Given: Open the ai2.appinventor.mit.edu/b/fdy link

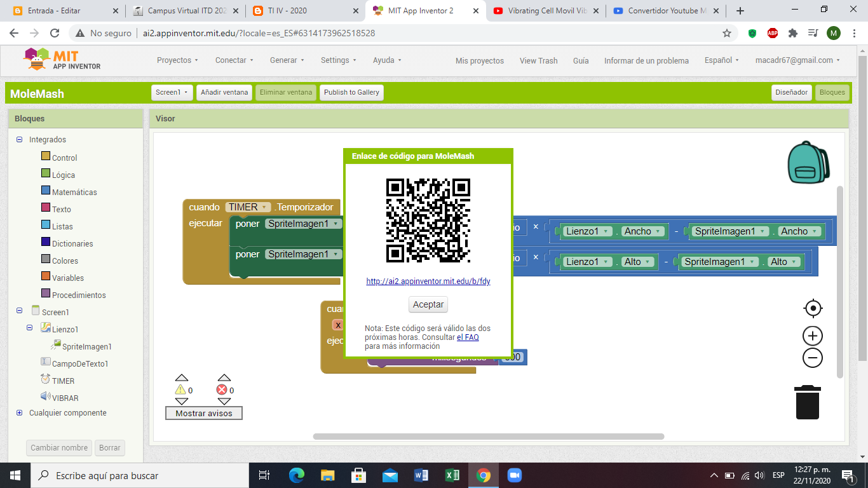Looking at the screenshot, I should pos(428,281).
